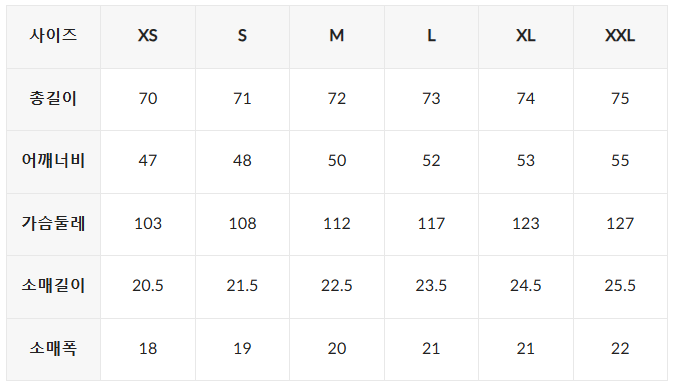
Task: Click the 소매길이 row label
Action: [x=53, y=286]
